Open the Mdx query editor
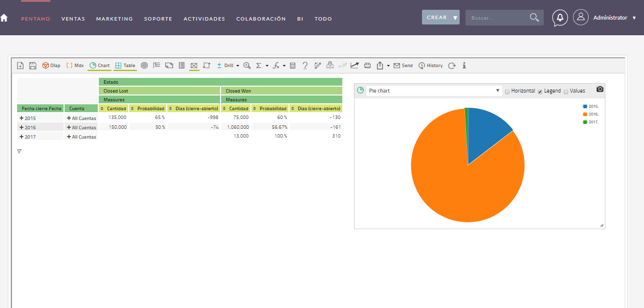The width and height of the screenshot is (644, 308). 75,65
